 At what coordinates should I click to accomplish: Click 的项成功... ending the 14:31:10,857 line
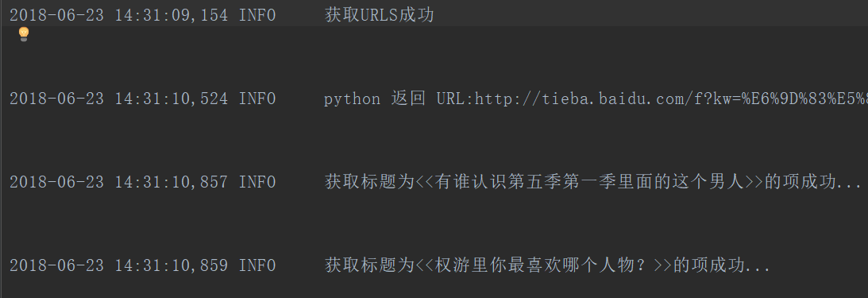pyautogui.click(x=812, y=182)
